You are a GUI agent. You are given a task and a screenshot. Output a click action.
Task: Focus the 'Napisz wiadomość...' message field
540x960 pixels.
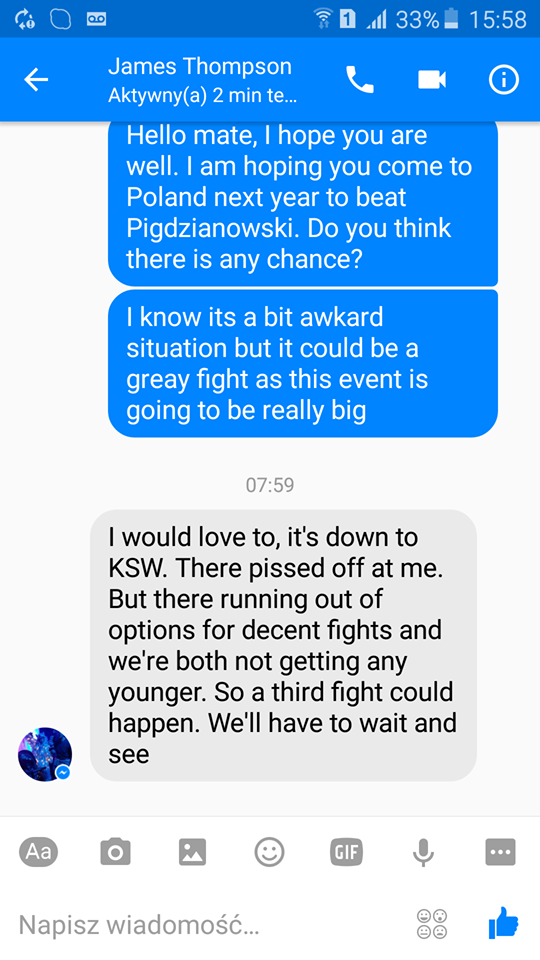click(208, 924)
